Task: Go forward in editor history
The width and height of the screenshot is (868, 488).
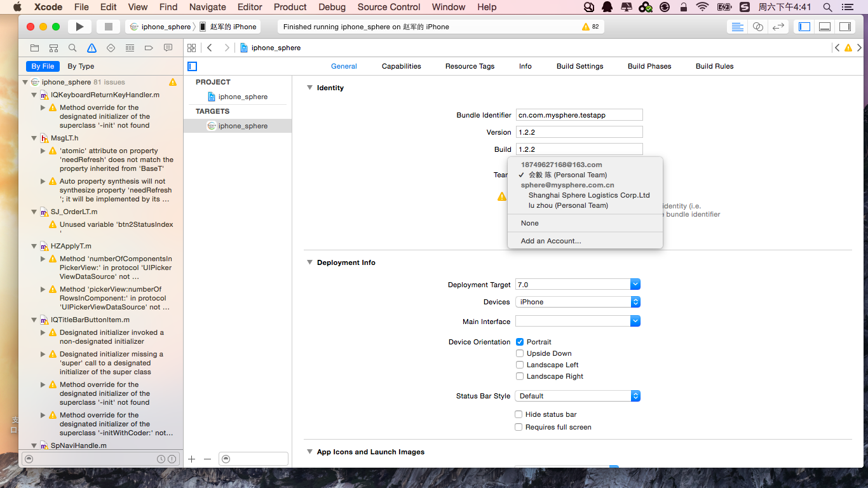Action: point(226,48)
